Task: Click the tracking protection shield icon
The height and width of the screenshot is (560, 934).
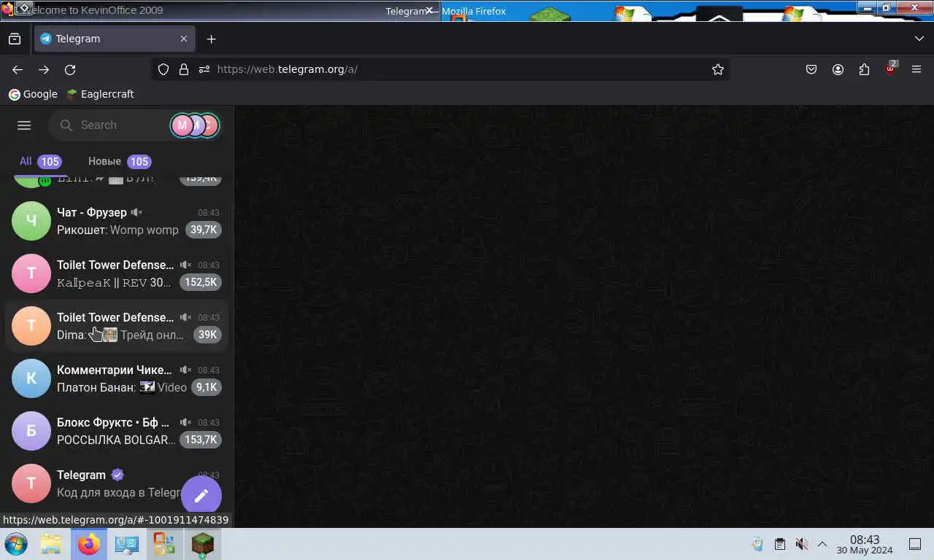Action: click(x=163, y=69)
